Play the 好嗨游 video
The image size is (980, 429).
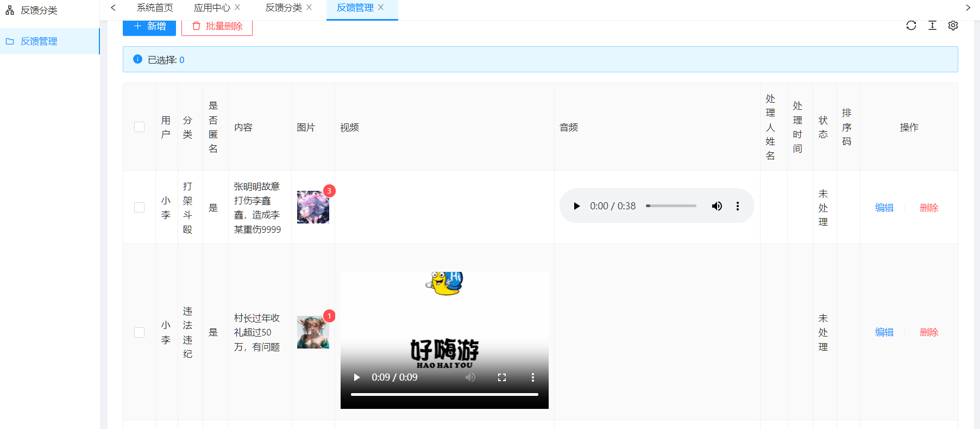point(357,377)
